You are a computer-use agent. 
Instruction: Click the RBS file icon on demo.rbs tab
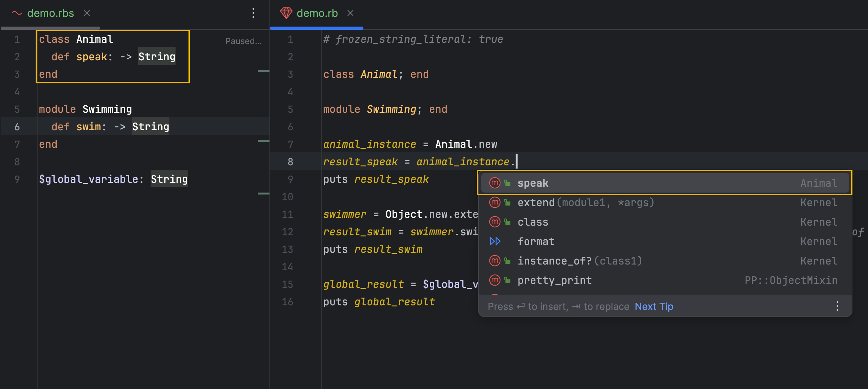coord(17,13)
